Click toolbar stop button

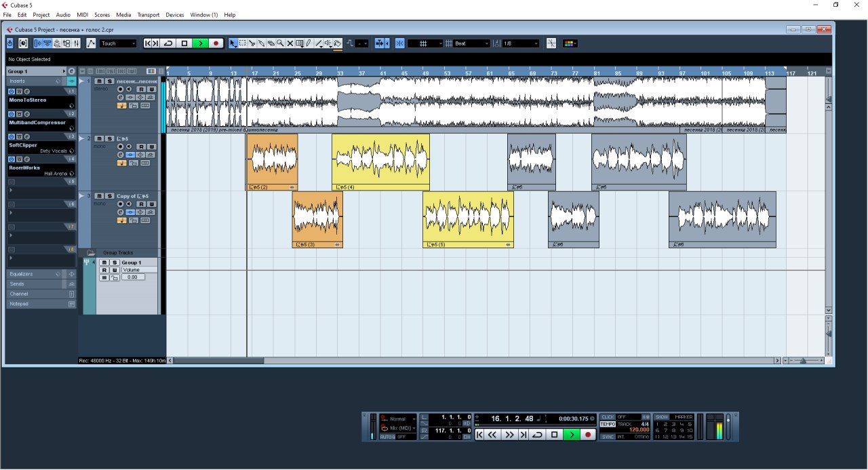pos(184,43)
